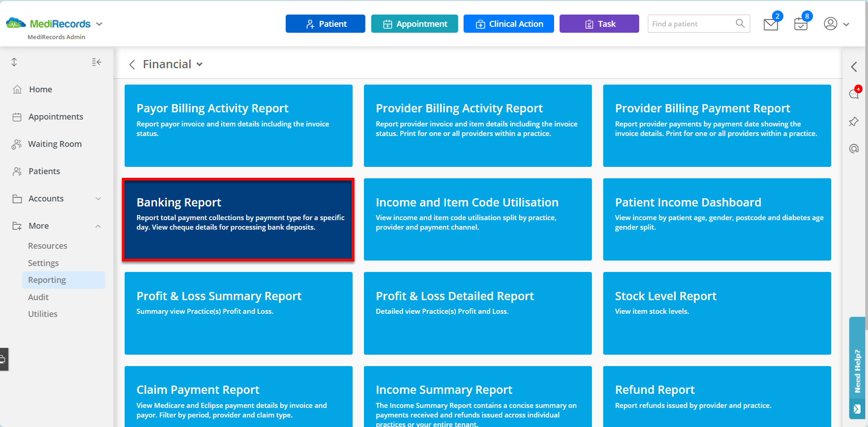
Task: Click the blue Patient button
Action: click(x=325, y=24)
